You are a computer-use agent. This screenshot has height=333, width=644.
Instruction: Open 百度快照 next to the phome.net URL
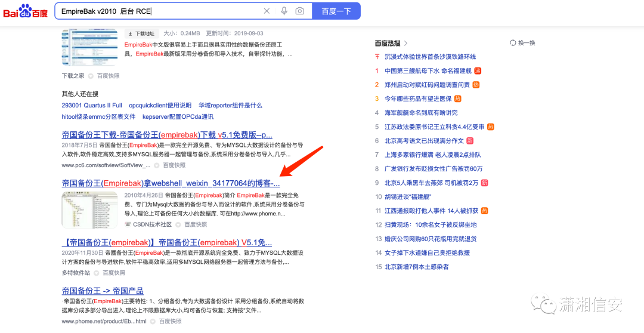coord(170,321)
